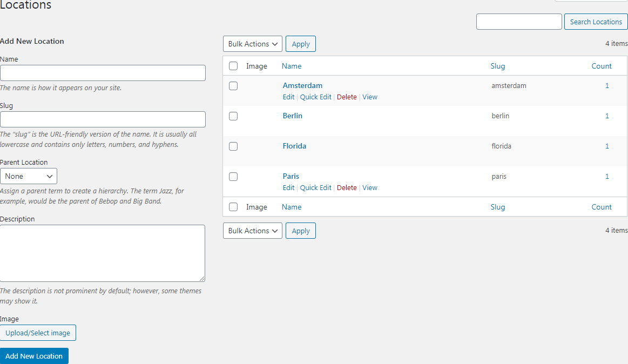The width and height of the screenshot is (628, 364).
Task: Open the bottom Bulk Actions dropdown
Action: coord(252,231)
